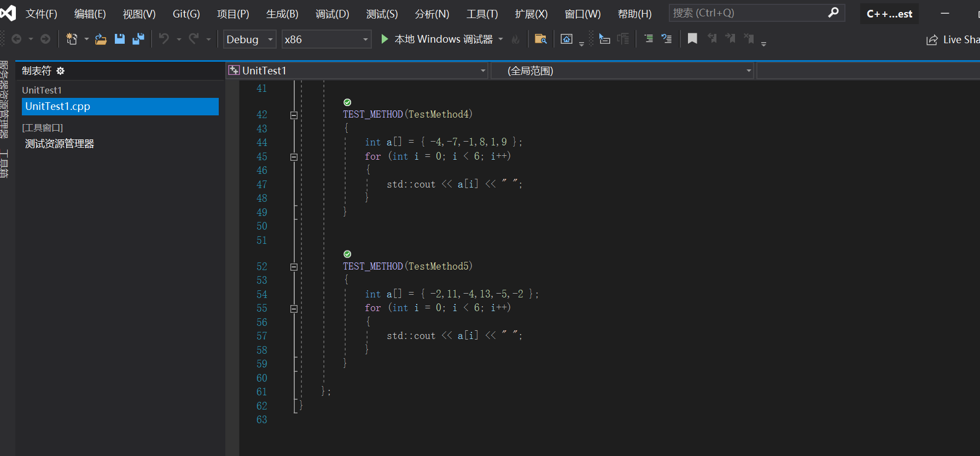Click the gear icon beside 制表符

[x=61, y=71]
